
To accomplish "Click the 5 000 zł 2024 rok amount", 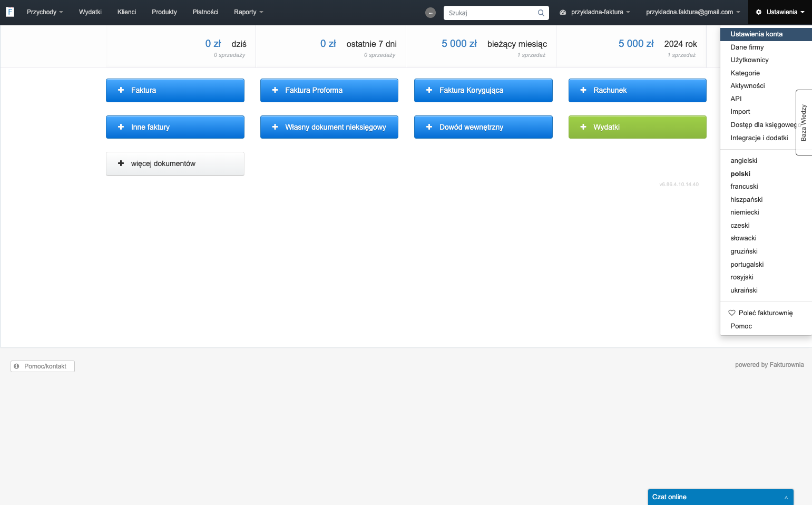I will click(636, 44).
